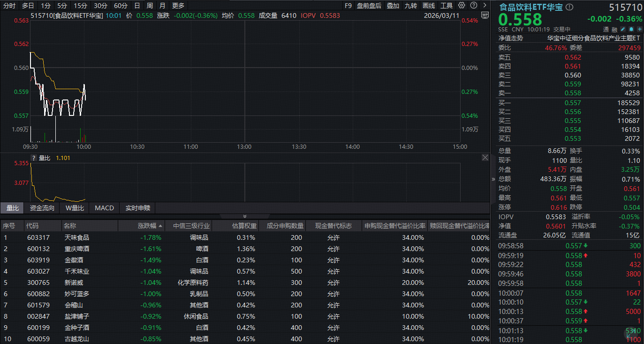Open the 净值走势 link
Image resolution: width=644 pixels, height=344 pixels.
[x=510, y=38]
